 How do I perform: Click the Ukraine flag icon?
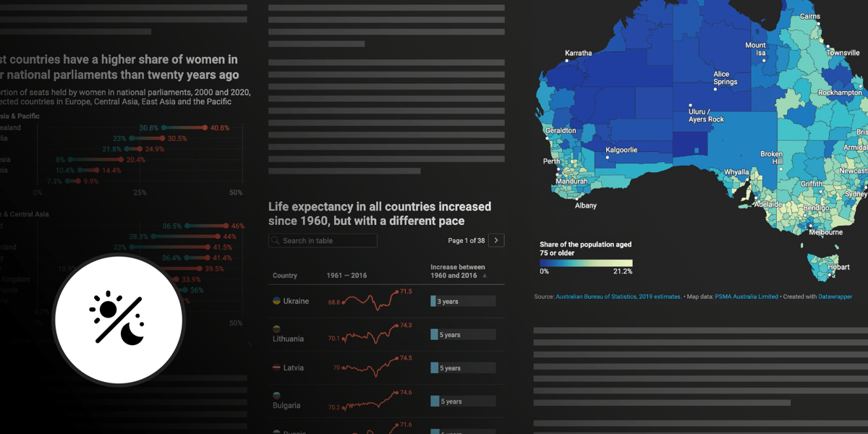[276, 300]
